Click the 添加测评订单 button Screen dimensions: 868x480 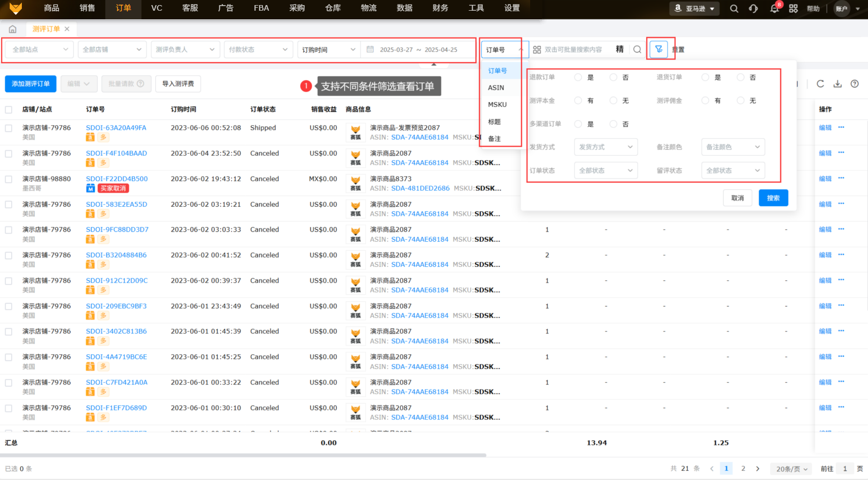(31, 84)
